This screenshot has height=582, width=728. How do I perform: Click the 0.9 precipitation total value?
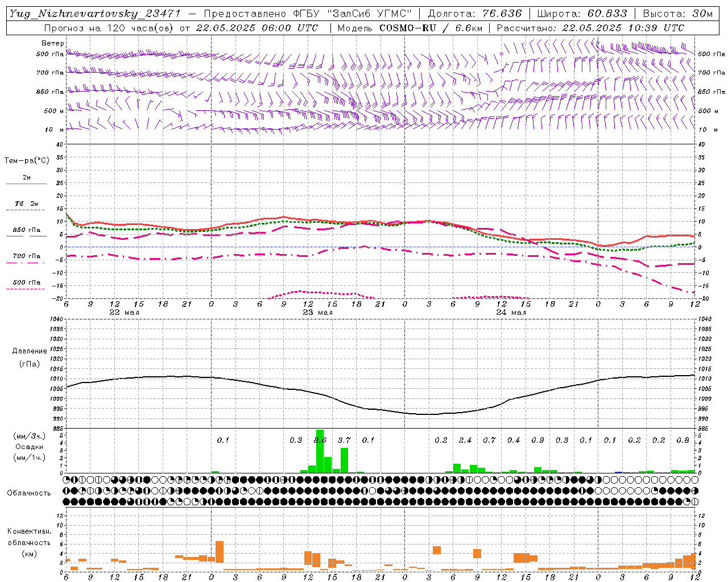537,440
